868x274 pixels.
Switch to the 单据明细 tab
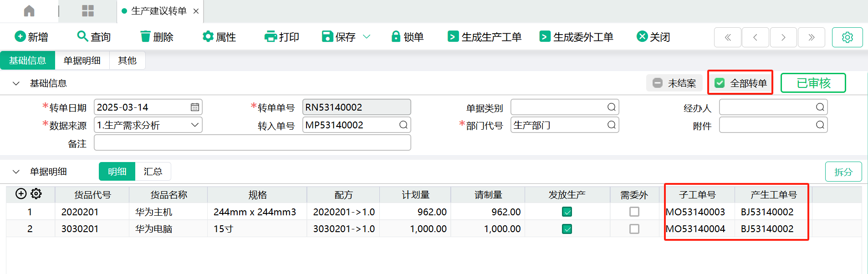pyautogui.click(x=82, y=61)
